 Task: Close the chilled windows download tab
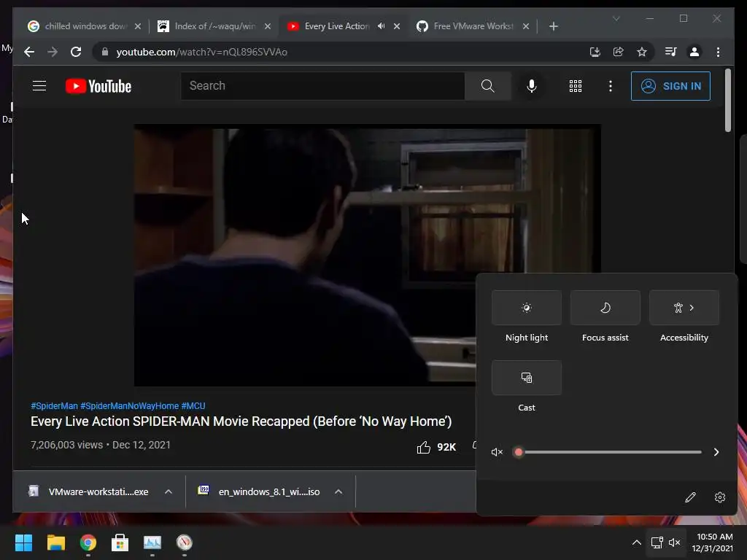point(138,26)
